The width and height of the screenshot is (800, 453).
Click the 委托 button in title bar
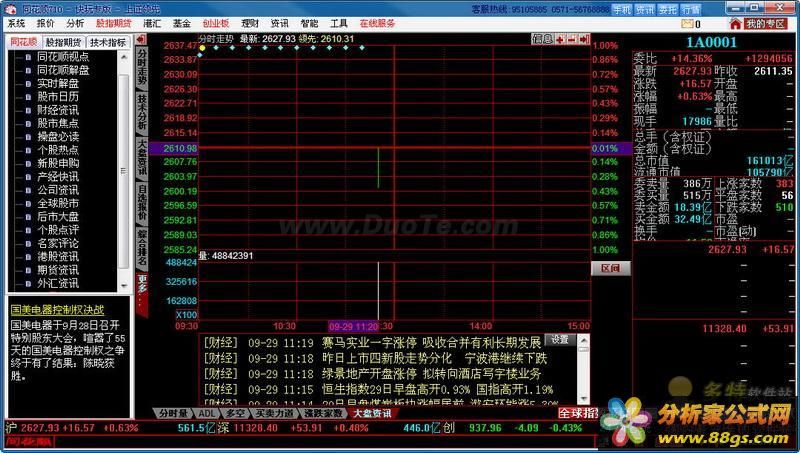click(x=668, y=10)
